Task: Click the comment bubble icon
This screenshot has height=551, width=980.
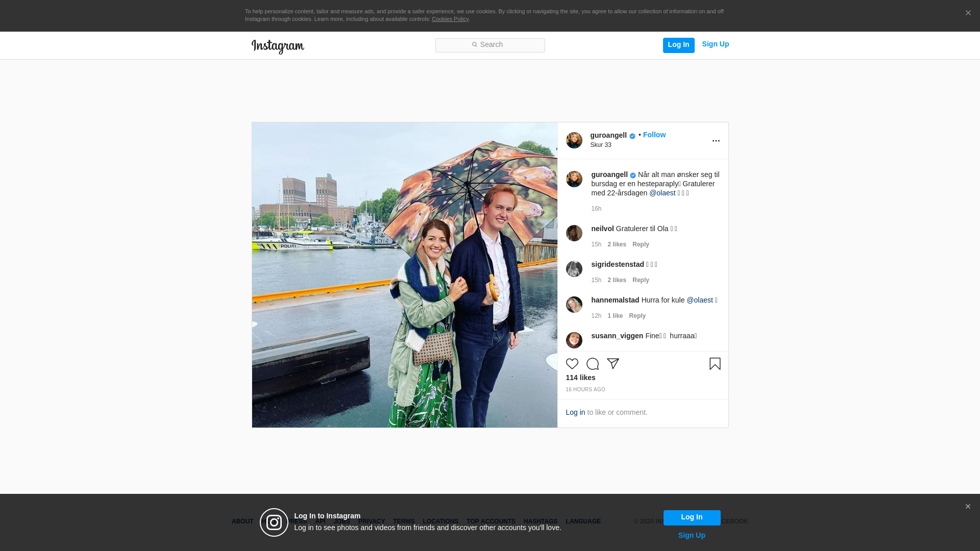Action: click(x=593, y=364)
